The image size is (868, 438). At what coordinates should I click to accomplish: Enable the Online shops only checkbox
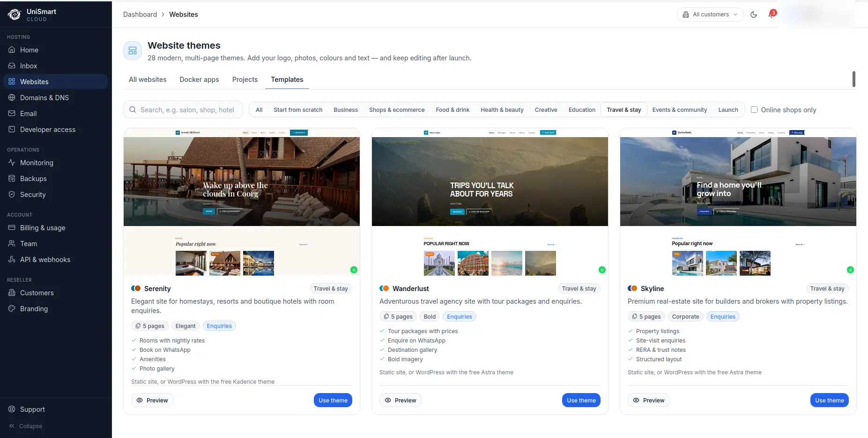[754, 109]
